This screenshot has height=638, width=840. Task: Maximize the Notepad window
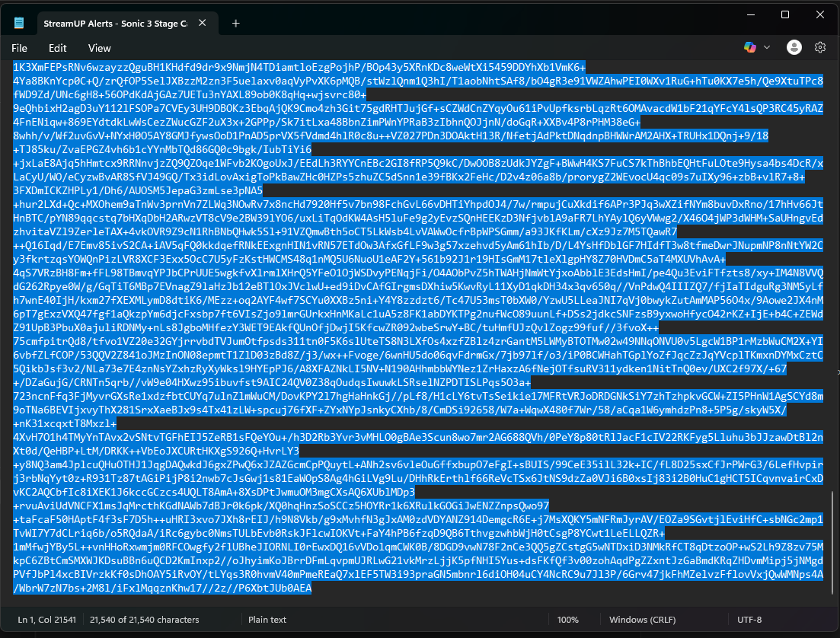(x=785, y=15)
